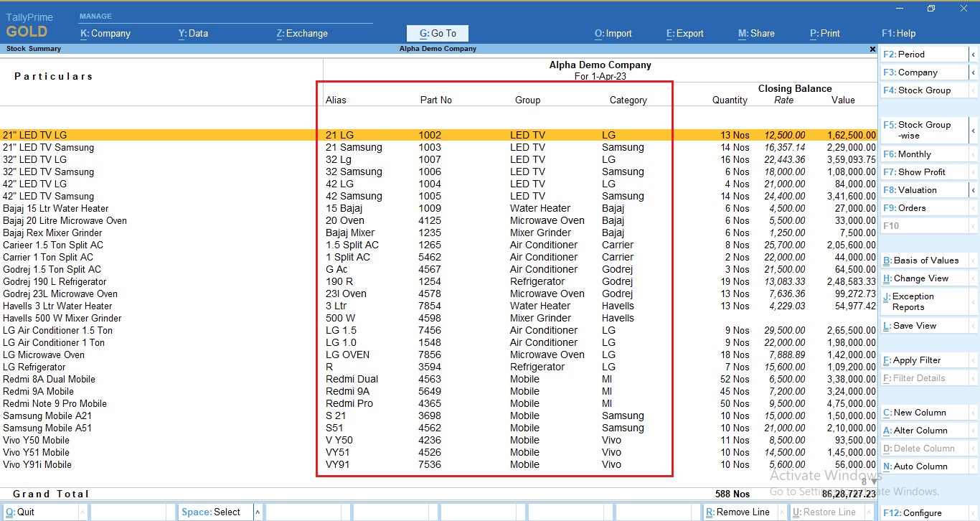Select the Vivo Y50 Mobile stock row
The image size is (980, 521).
tap(36, 440)
